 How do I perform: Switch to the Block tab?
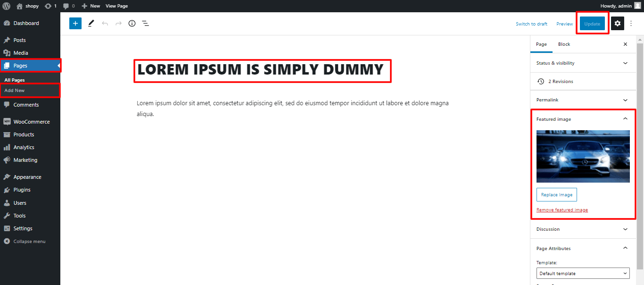click(564, 44)
